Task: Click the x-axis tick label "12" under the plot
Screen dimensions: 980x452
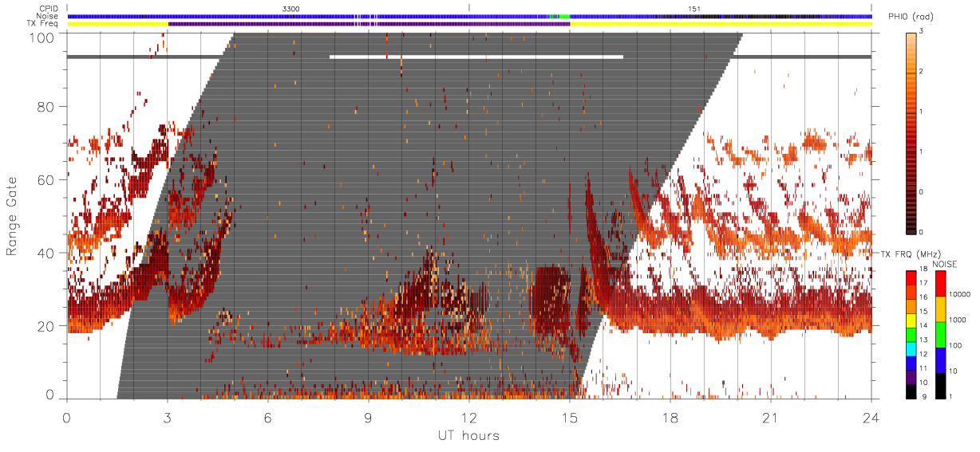Action: [468, 417]
